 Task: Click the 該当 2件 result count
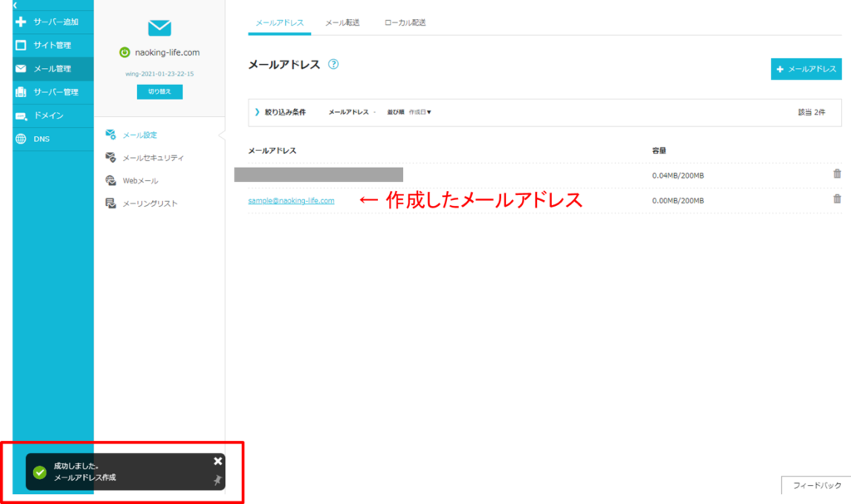811,112
